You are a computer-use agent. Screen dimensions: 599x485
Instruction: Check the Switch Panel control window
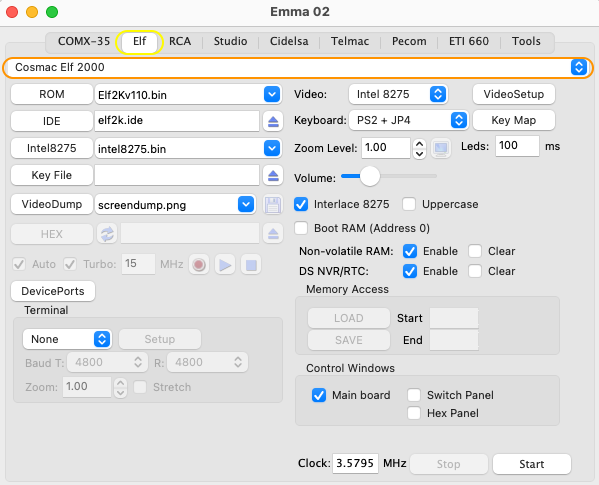(x=414, y=395)
